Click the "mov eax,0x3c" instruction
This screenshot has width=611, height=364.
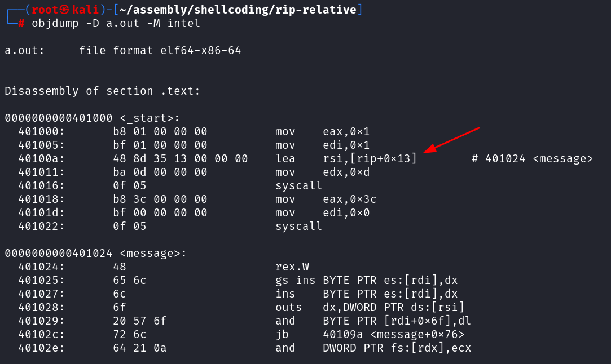pyautogui.click(x=326, y=199)
